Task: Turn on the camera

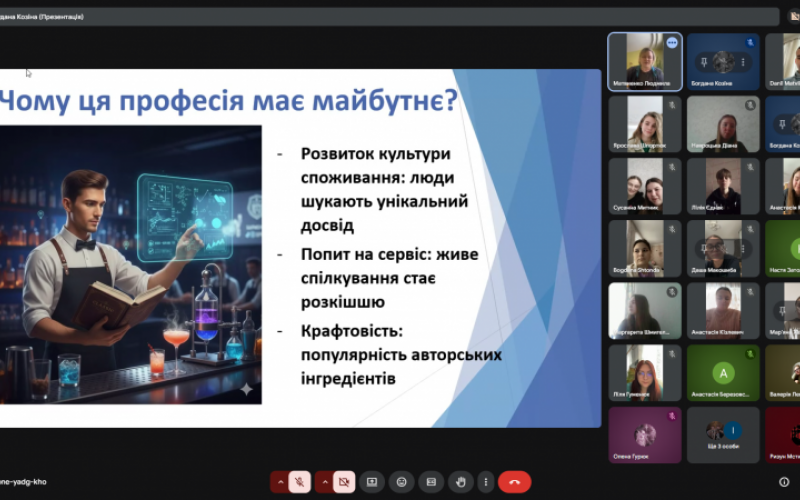Action: click(x=344, y=482)
